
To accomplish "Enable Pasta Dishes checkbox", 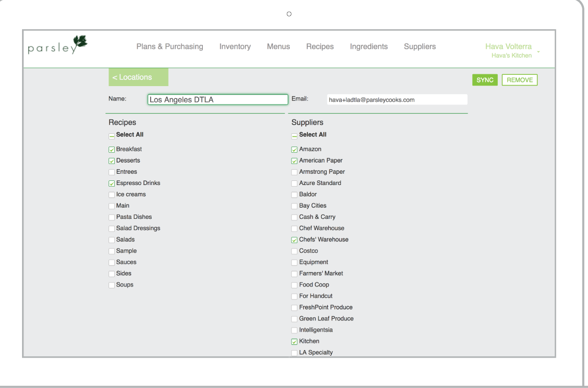I will click(x=111, y=217).
